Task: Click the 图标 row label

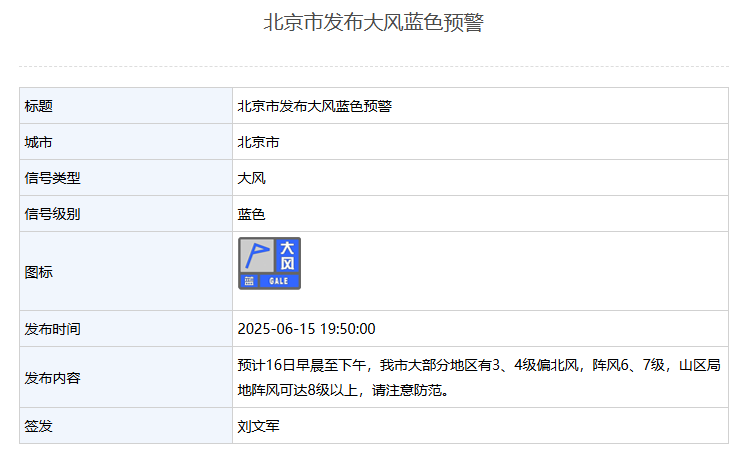Action: (38, 272)
